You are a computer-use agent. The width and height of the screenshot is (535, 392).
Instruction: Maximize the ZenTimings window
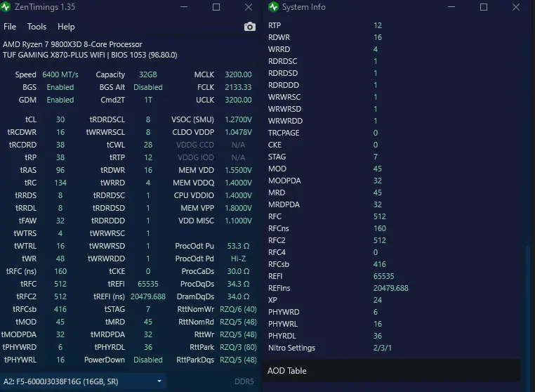coord(216,7)
